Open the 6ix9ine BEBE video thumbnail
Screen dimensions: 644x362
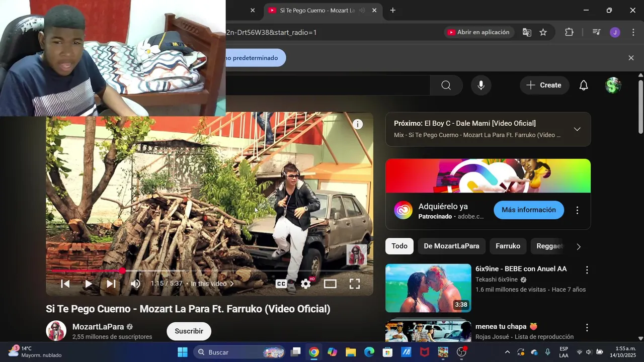point(428,288)
